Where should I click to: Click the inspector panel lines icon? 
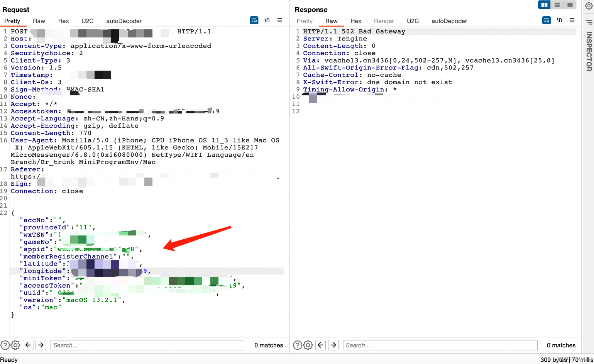(589, 22)
